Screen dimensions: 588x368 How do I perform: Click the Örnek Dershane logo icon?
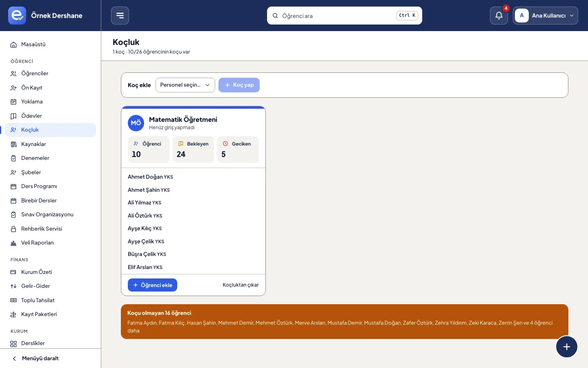[17, 16]
